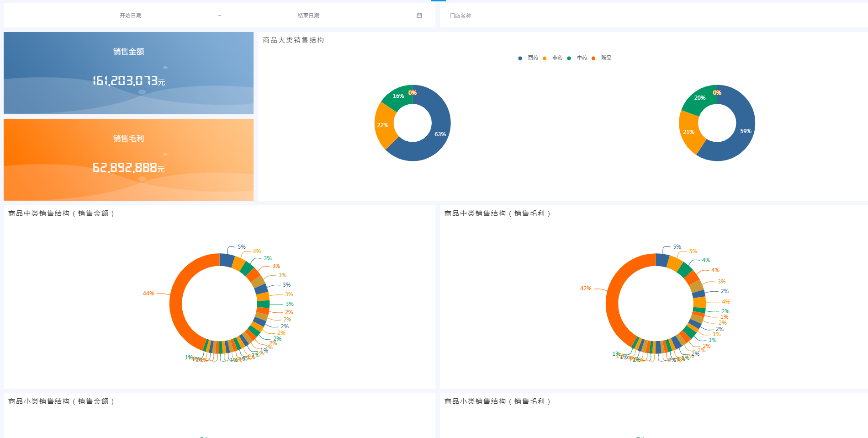Open the 开始日期 start date picker

pyautogui.click(x=131, y=16)
